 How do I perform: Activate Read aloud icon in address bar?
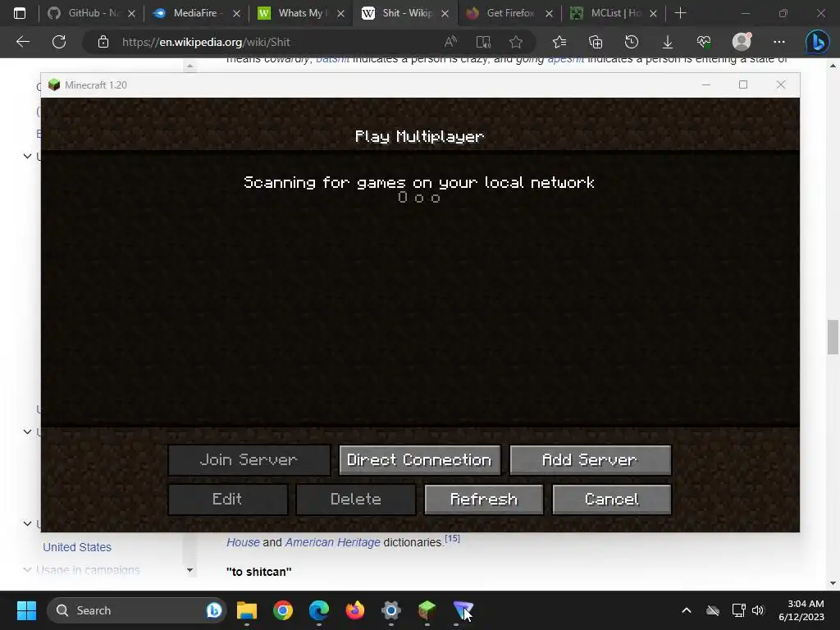450,42
